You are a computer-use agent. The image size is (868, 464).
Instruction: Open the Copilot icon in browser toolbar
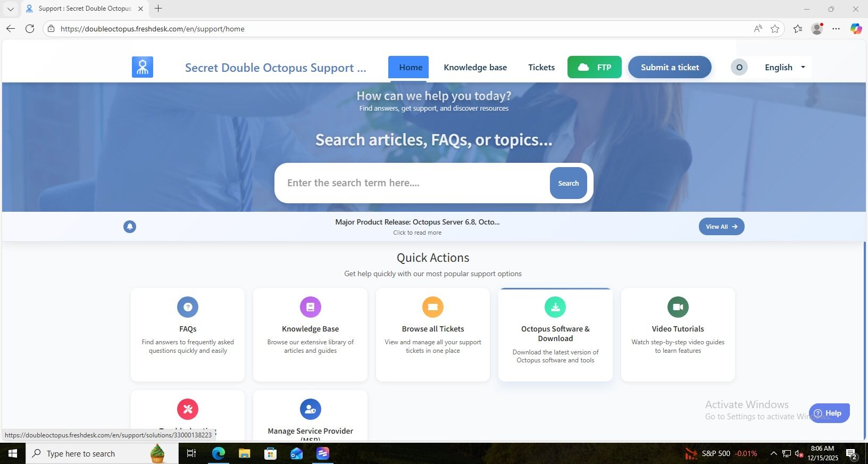tap(856, 29)
